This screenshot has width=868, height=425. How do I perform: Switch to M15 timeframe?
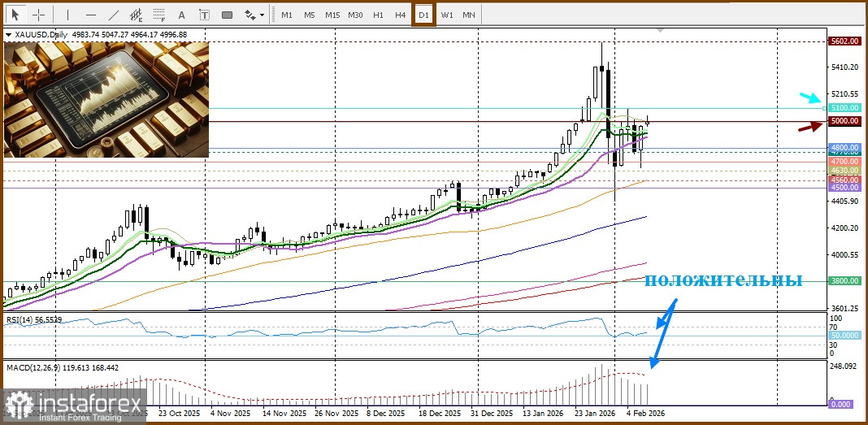tap(332, 15)
